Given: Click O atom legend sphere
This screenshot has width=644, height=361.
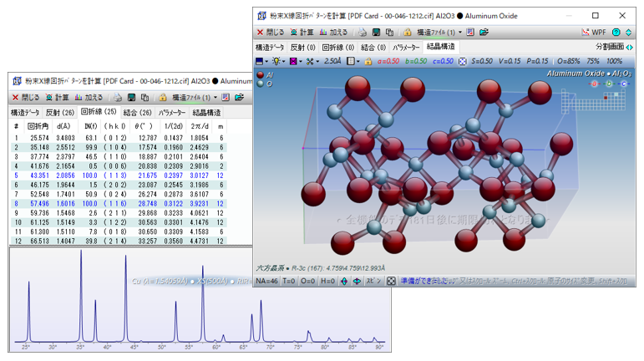Looking at the screenshot, I should coord(260,84).
